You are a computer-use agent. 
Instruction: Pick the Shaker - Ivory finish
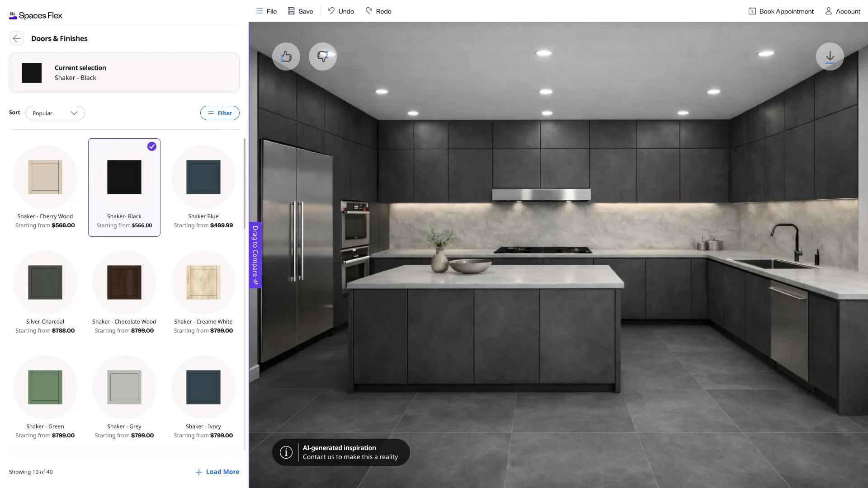(x=203, y=397)
